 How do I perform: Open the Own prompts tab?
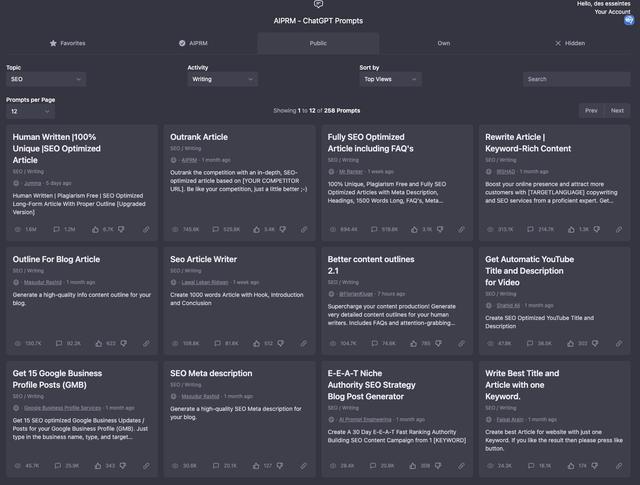pyautogui.click(x=444, y=43)
